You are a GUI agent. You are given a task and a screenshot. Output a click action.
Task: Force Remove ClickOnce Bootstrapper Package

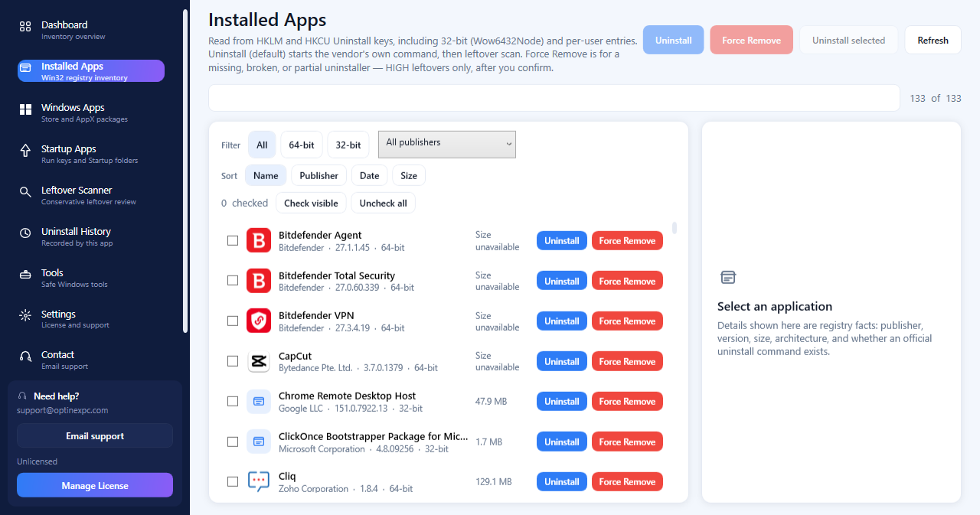pos(627,442)
